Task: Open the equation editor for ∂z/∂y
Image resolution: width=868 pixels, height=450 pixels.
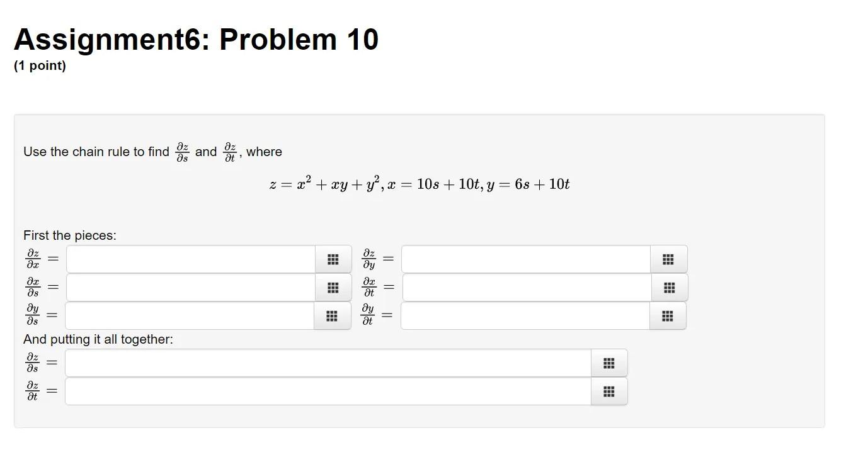Action: pos(668,259)
